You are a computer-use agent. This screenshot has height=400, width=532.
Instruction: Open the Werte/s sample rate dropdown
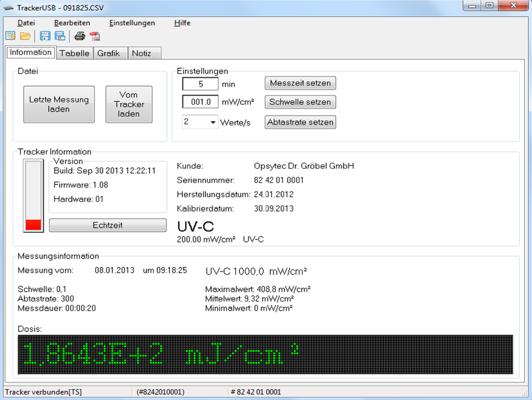click(213, 122)
